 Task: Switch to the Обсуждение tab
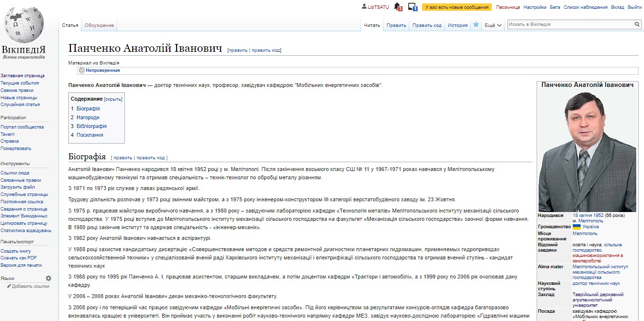[99, 25]
